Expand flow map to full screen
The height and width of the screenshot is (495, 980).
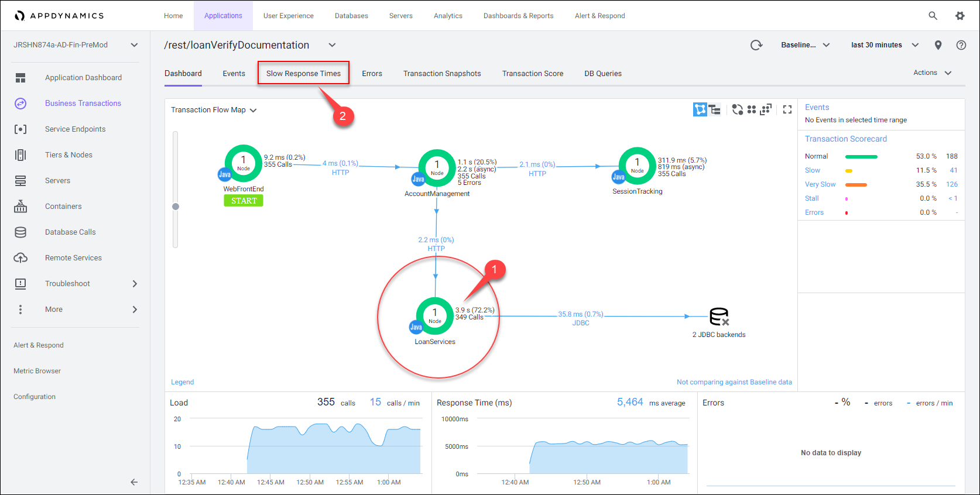click(x=787, y=109)
